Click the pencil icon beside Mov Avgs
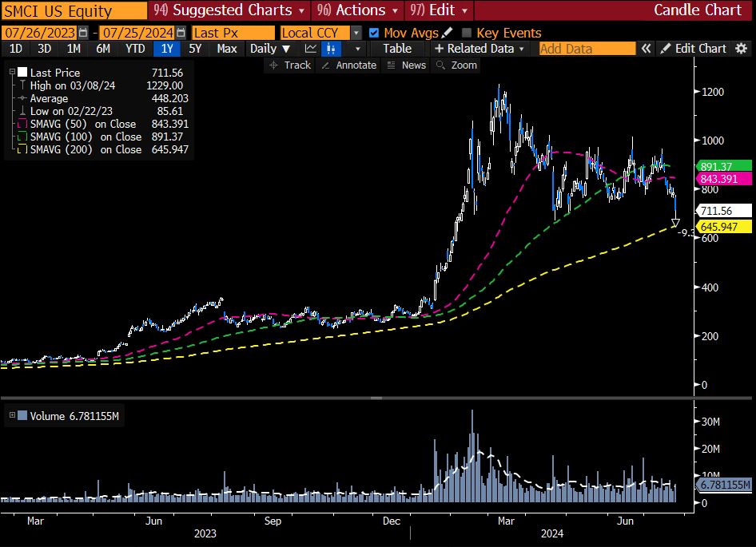Screen dimensions: 756x547 tap(447, 32)
